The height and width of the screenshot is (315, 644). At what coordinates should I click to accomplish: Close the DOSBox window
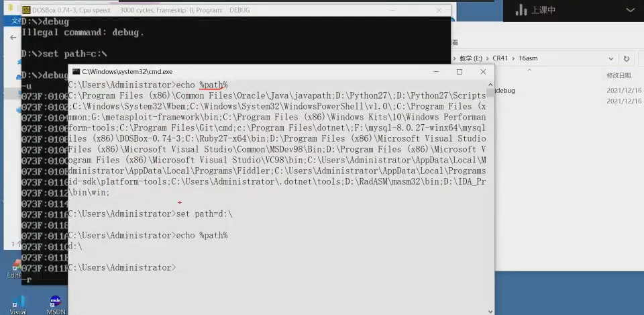439,10
